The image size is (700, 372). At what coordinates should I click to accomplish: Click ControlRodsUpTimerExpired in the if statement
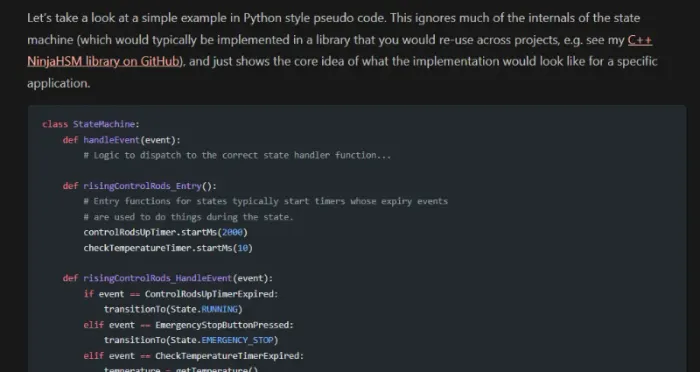pos(209,294)
